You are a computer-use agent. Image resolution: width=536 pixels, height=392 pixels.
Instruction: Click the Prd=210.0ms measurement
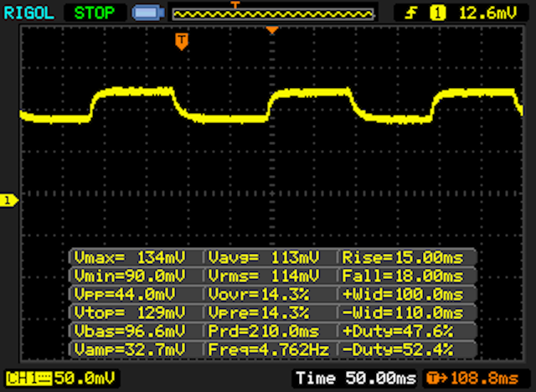(264, 331)
